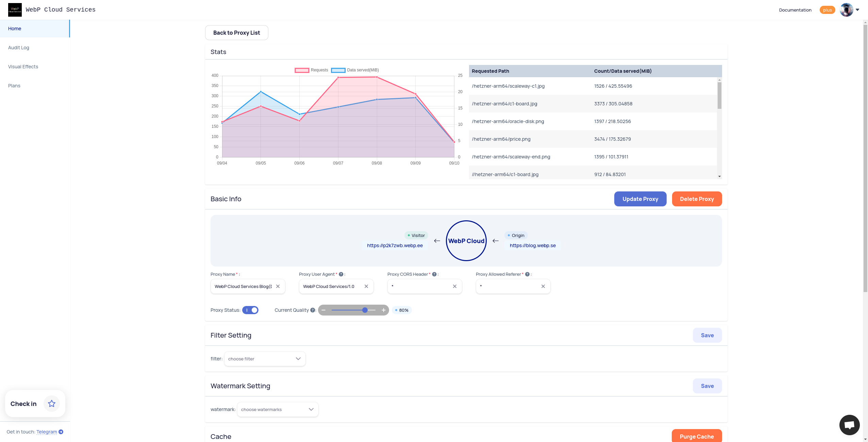Viewport: 868px width, 442px height.
Task: Expand the account dropdown caret
Action: [x=857, y=10]
